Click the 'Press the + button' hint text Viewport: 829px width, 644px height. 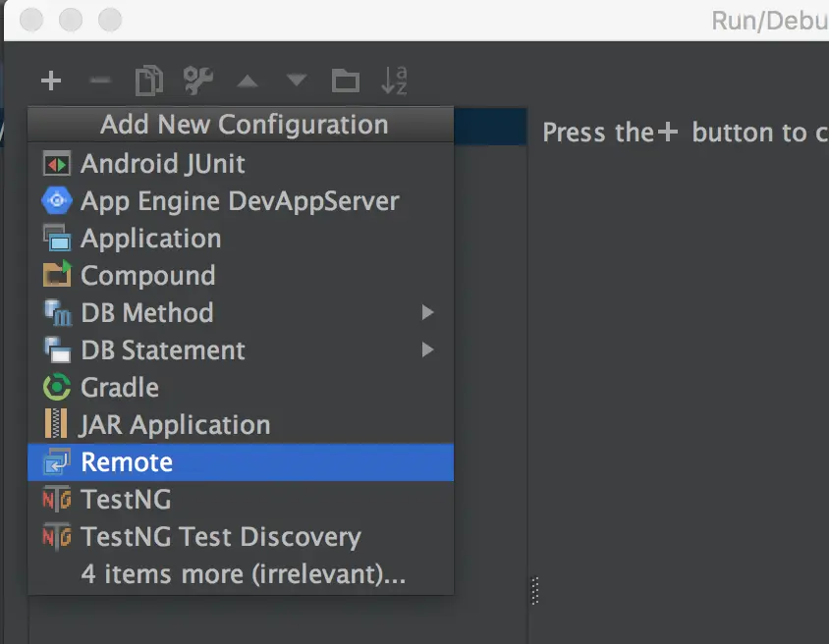click(x=686, y=133)
